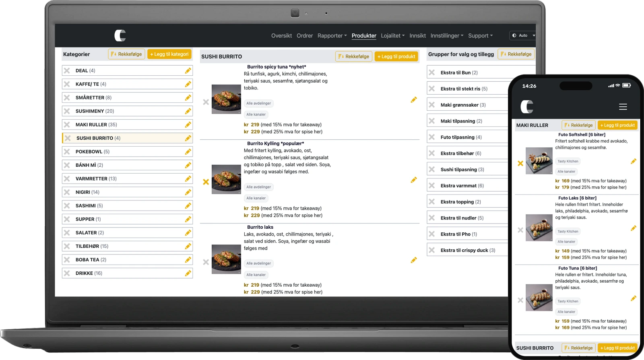Delete Futo Tuna X icon on phone

point(520,300)
